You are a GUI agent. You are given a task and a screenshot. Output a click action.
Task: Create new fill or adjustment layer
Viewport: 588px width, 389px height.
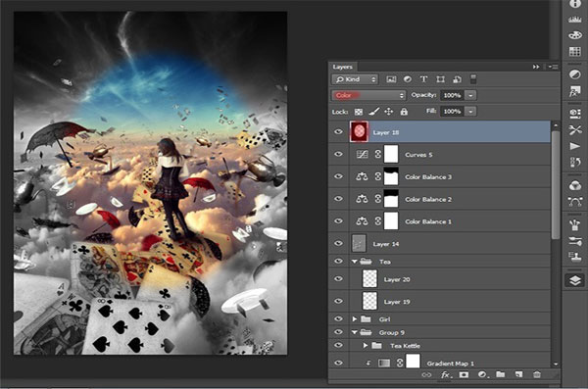click(482, 374)
